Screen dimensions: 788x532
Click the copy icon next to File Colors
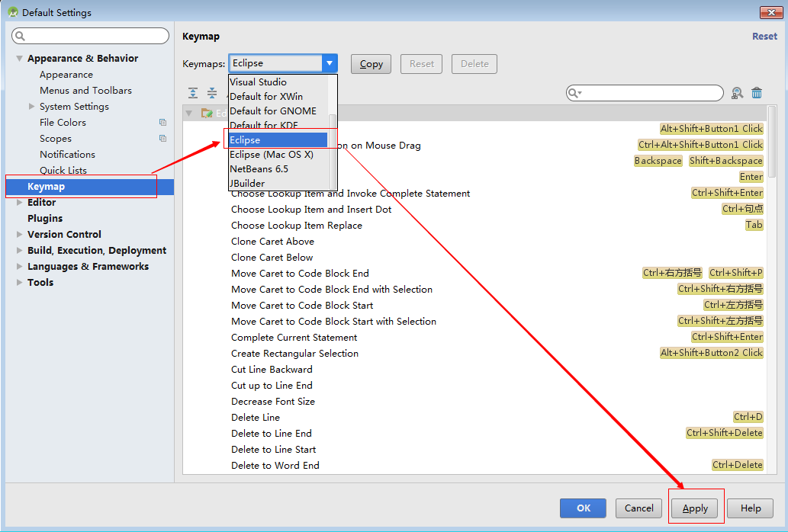[x=162, y=123]
